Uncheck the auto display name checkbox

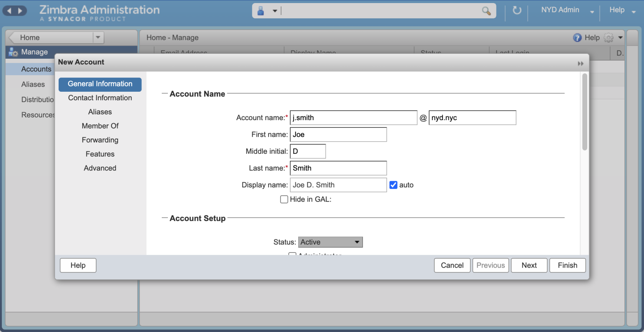pos(393,185)
